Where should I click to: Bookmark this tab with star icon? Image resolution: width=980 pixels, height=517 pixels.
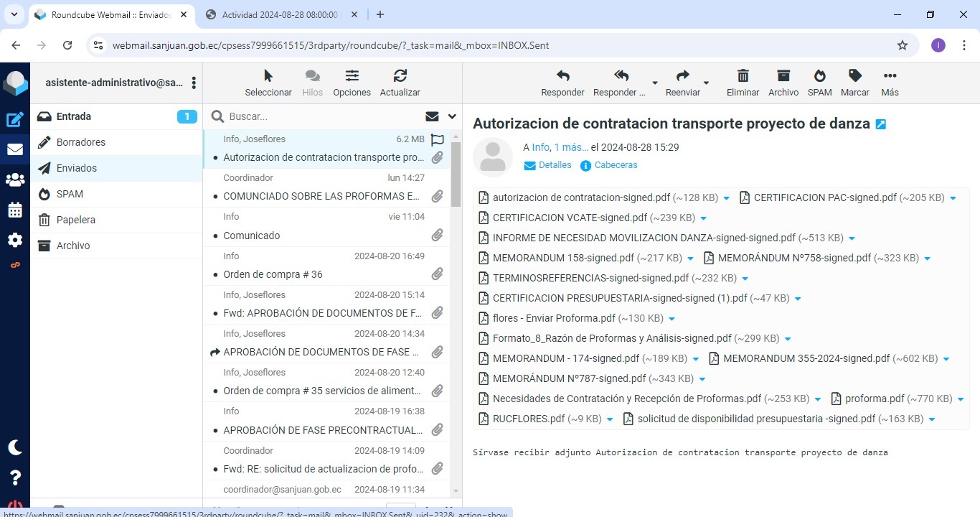click(x=903, y=45)
